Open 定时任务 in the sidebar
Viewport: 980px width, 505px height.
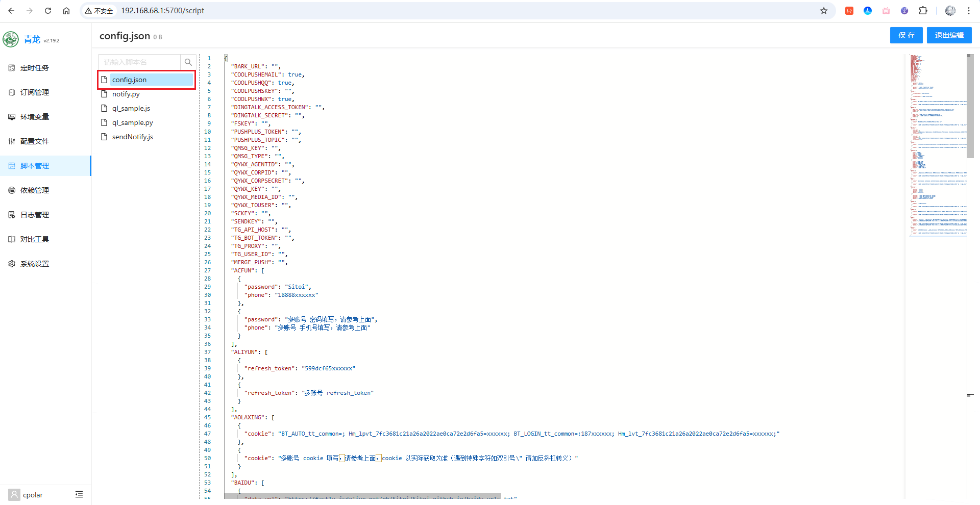35,68
